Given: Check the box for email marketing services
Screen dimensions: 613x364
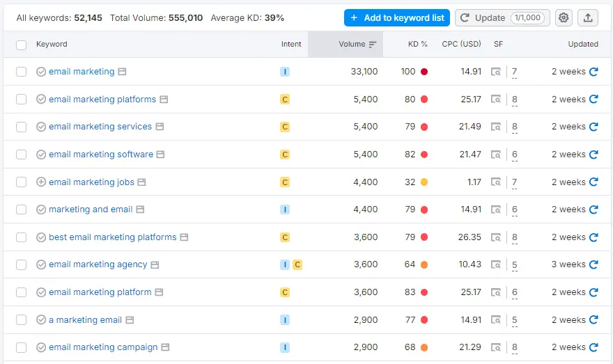Looking at the screenshot, I should pos(22,127).
